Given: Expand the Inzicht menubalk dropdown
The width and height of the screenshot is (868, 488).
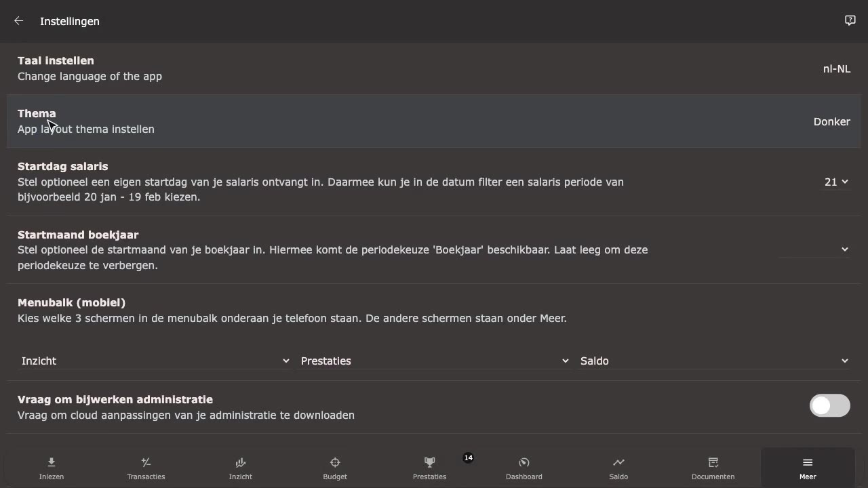Looking at the screenshot, I should pyautogui.click(x=155, y=361).
